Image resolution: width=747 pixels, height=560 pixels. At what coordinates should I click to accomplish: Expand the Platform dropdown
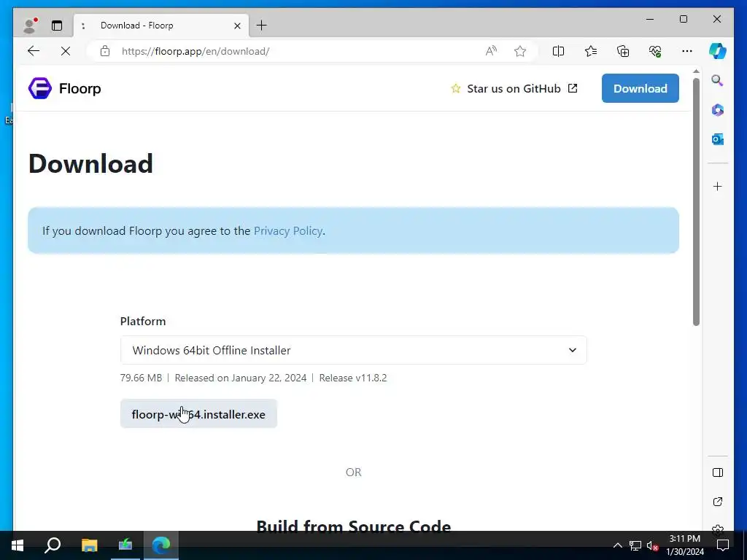point(354,350)
